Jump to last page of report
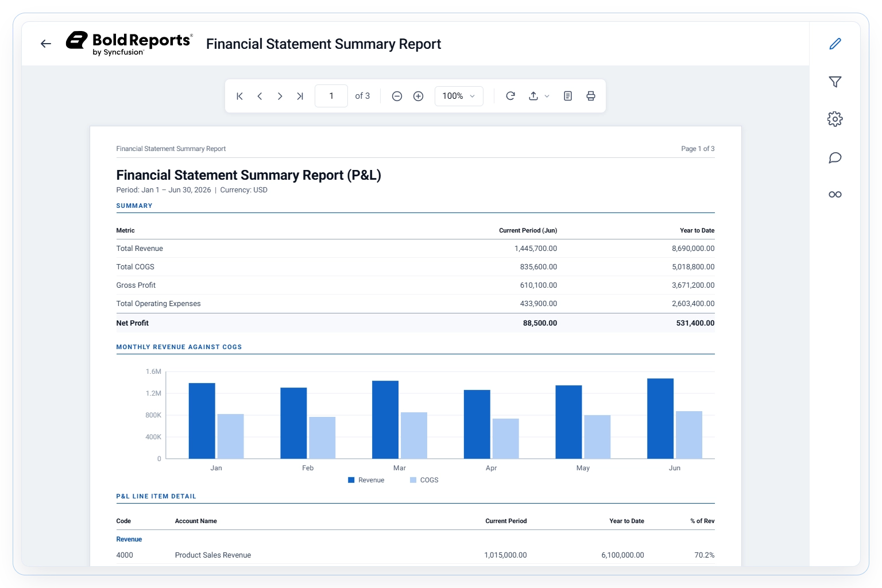Image resolution: width=882 pixels, height=588 pixels. pyautogui.click(x=300, y=96)
